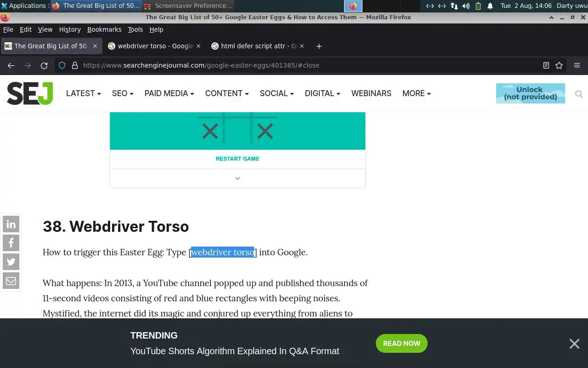Open the WEBINARS navigation link
The height and width of the screenshot is (368, 588).
pyautogui.click(x=371, y=93)
